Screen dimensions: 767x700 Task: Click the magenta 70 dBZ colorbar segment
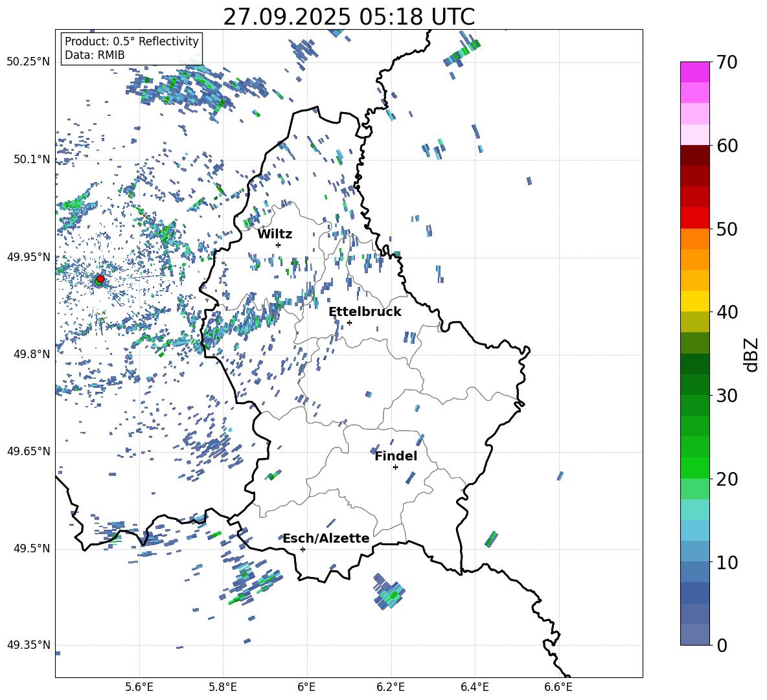point(695,72)
